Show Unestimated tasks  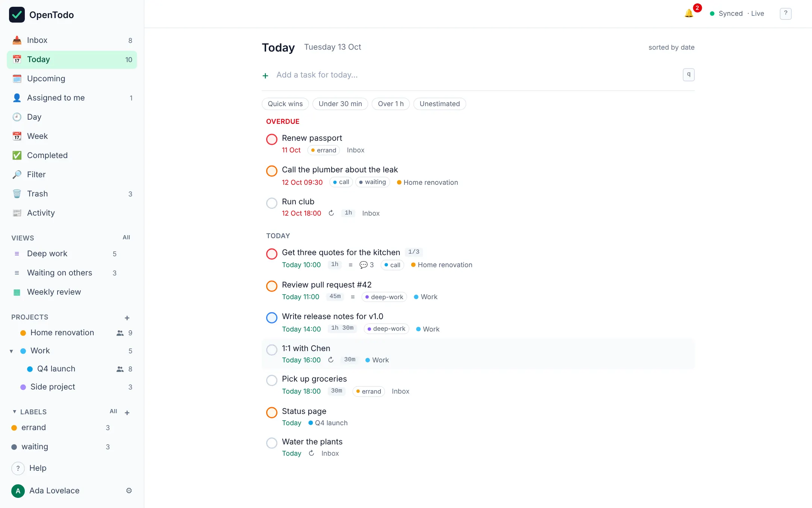(x=439, y=104)
